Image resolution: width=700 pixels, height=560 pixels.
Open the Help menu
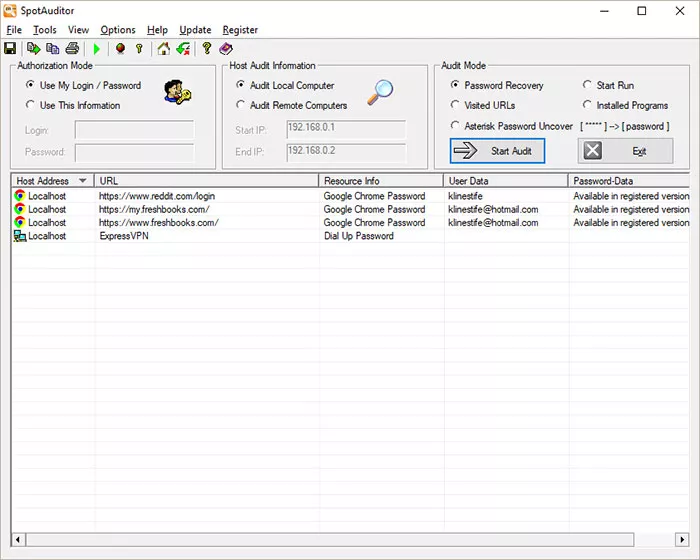pos(157,30)
